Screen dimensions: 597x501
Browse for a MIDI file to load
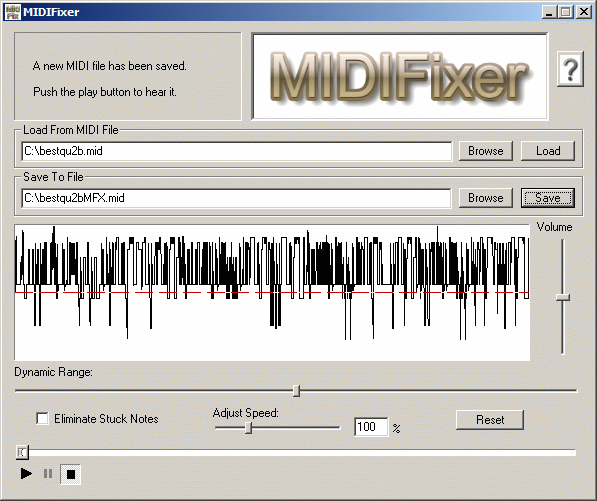[485, 151]
